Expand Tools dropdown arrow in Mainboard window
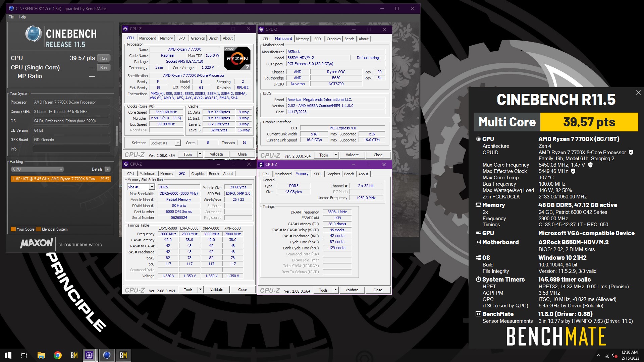 click(x=336, y=155)
